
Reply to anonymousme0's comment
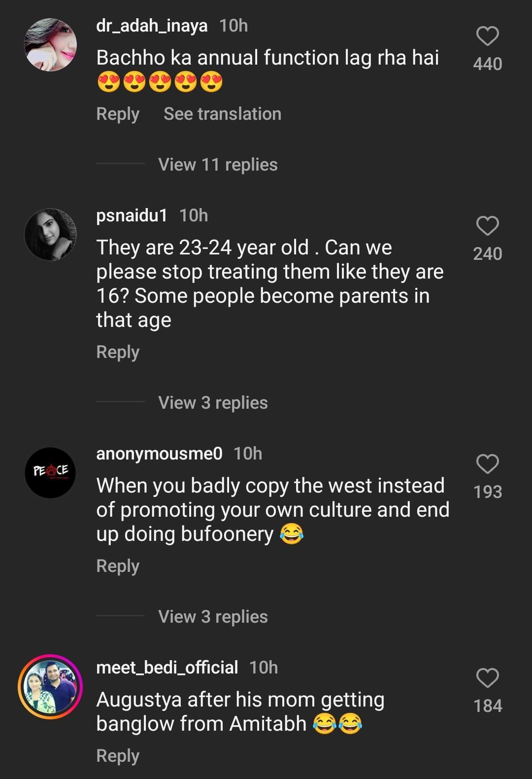[118, 566]
